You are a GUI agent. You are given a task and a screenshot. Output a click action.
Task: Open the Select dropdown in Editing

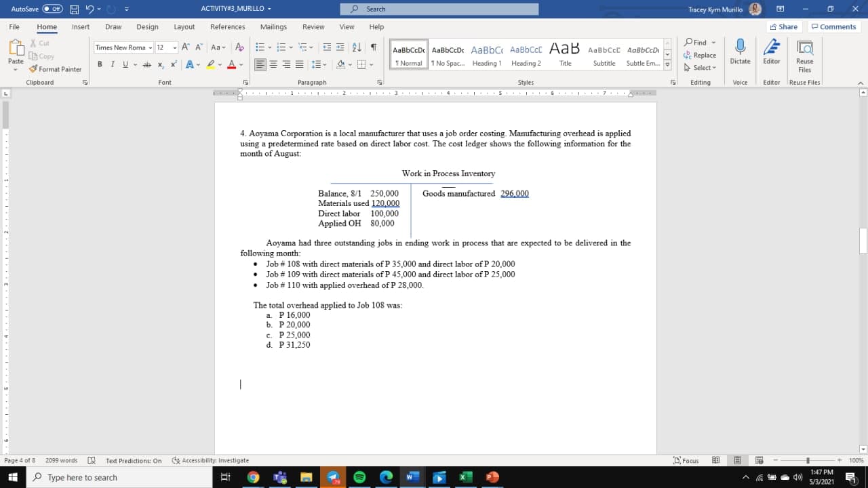(x=701, y=67)
